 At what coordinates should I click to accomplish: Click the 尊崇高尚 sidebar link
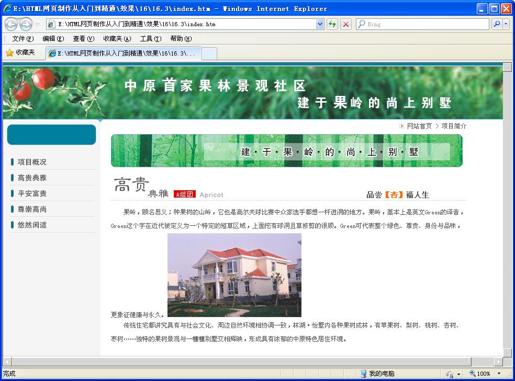(32, 209)
